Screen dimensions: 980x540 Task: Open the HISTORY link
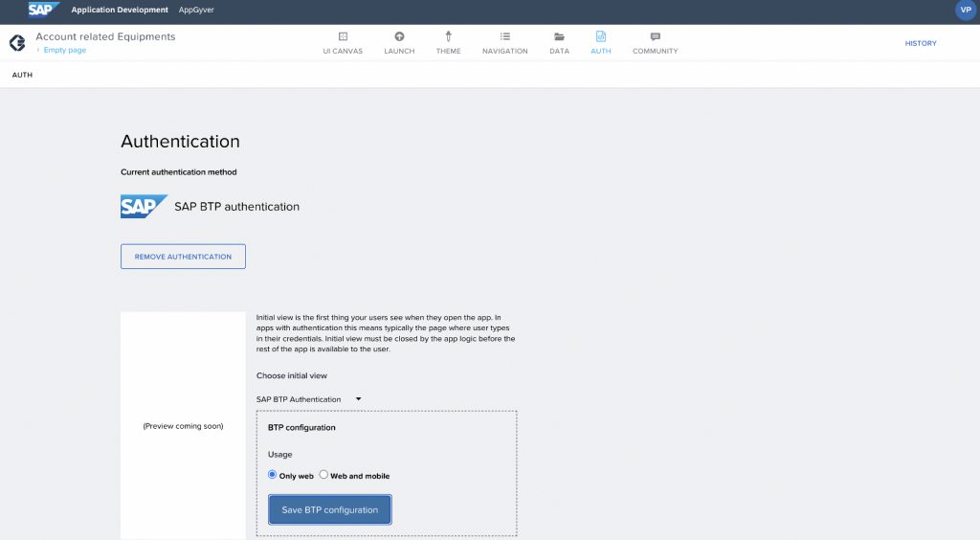click(x=921, y=43)
